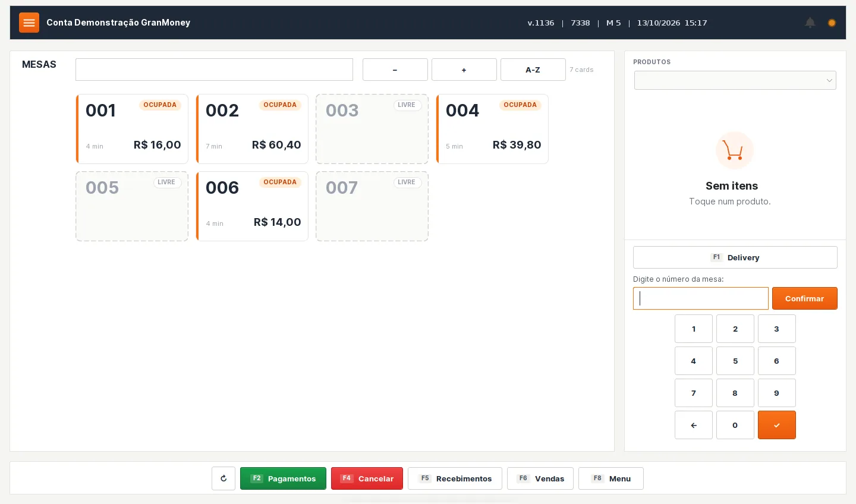
Task: Open F5 Recebimentos
Action: 455,478
